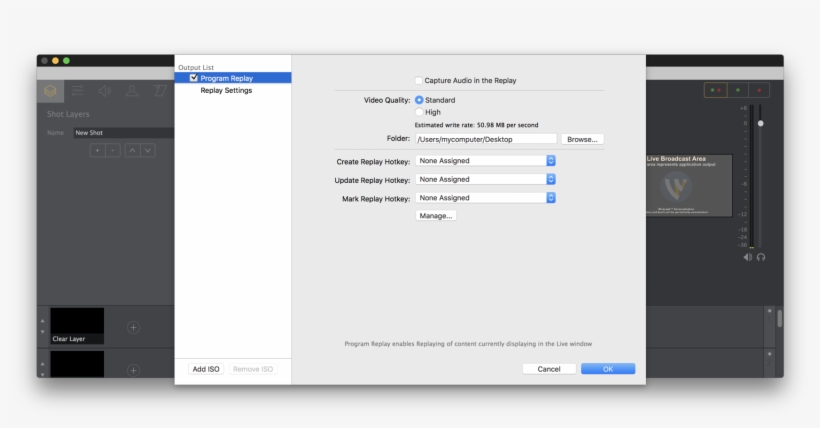The image size is (820, 428).
Task: Open Update Replay Hotkey dropdown
Action: tap(485, 179)
